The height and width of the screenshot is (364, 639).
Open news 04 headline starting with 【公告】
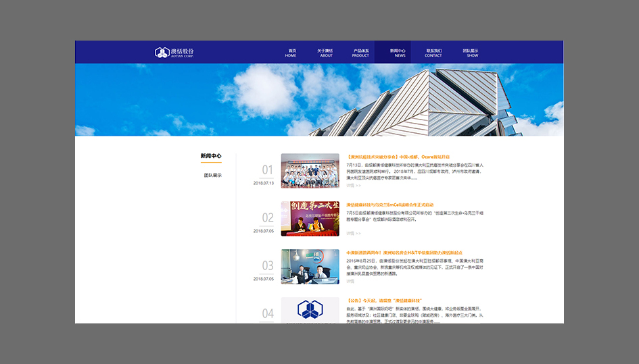tap(384, 301)
